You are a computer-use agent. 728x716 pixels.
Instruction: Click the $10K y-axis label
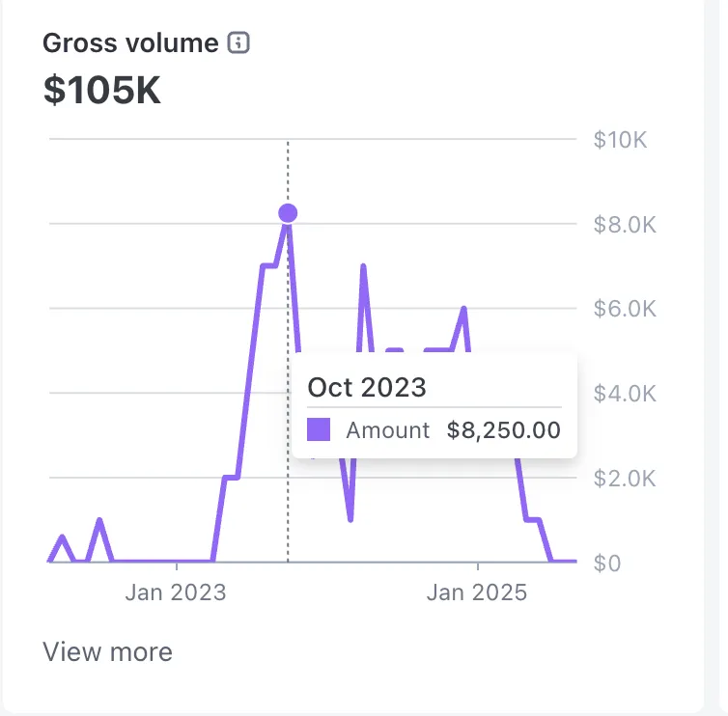pyautogui.click(x=620, y=141)
